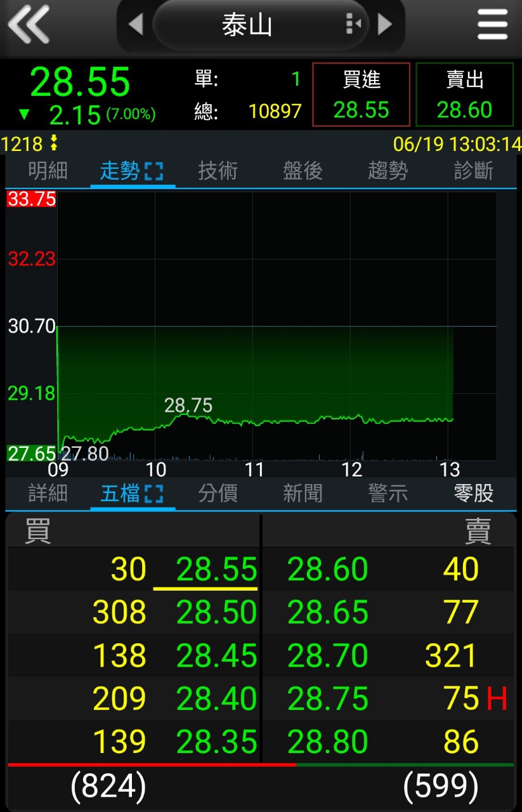Select the bid price 28.50

click(x=217, y=613)
